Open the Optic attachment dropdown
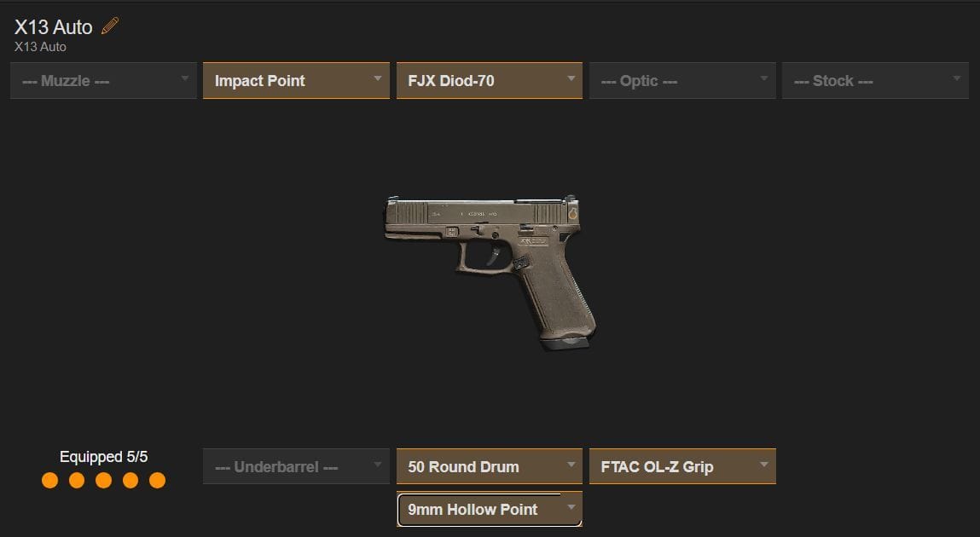The height and width of the screenshot is (537, 980). [682, 80]
